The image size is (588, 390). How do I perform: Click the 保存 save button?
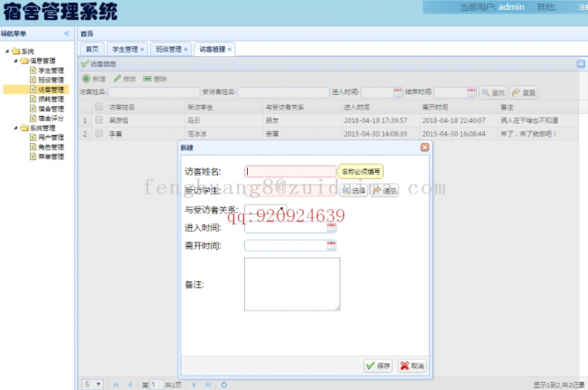(x=378, y=366)
